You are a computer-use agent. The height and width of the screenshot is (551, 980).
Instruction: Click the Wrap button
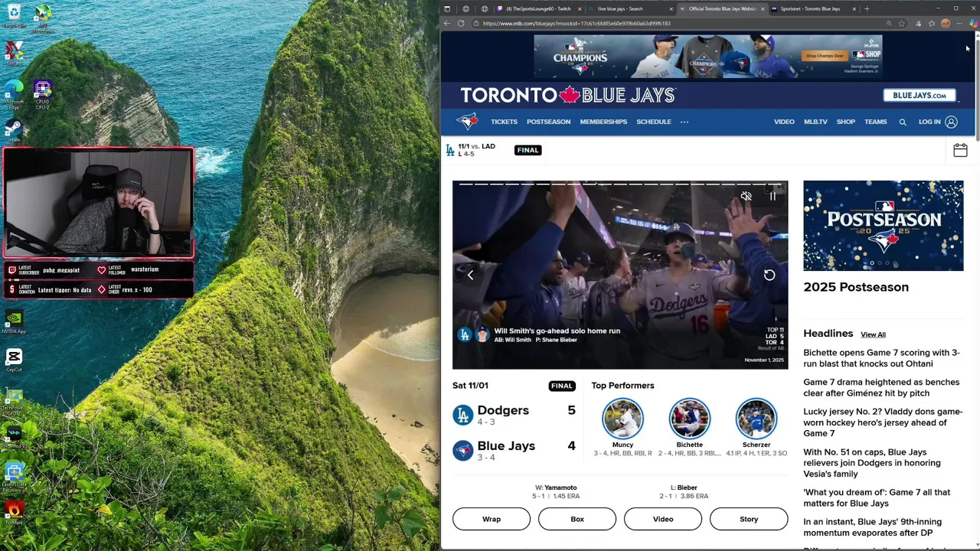point(492,519)
